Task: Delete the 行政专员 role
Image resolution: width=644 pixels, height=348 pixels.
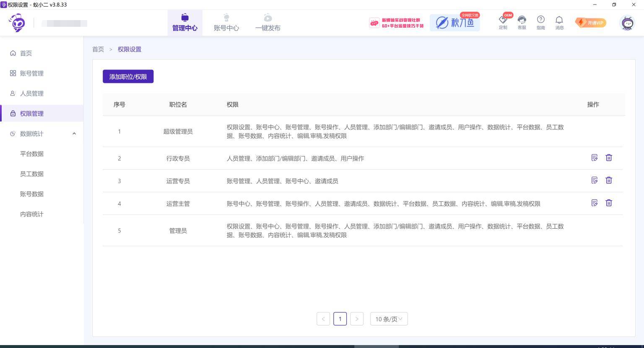Action: coord(609,158)
